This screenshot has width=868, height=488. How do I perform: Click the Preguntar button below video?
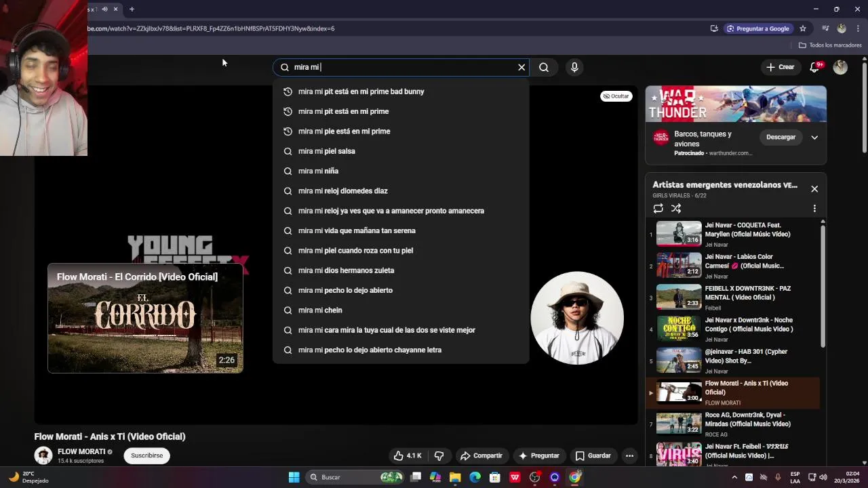(x=539, y=455)
